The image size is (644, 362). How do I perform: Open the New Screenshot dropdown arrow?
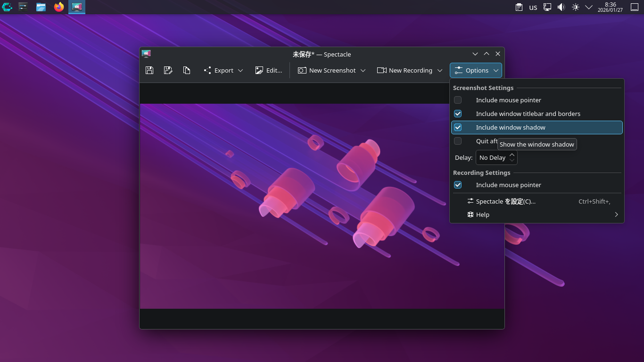pyautogui.click(x=363, y=70)
